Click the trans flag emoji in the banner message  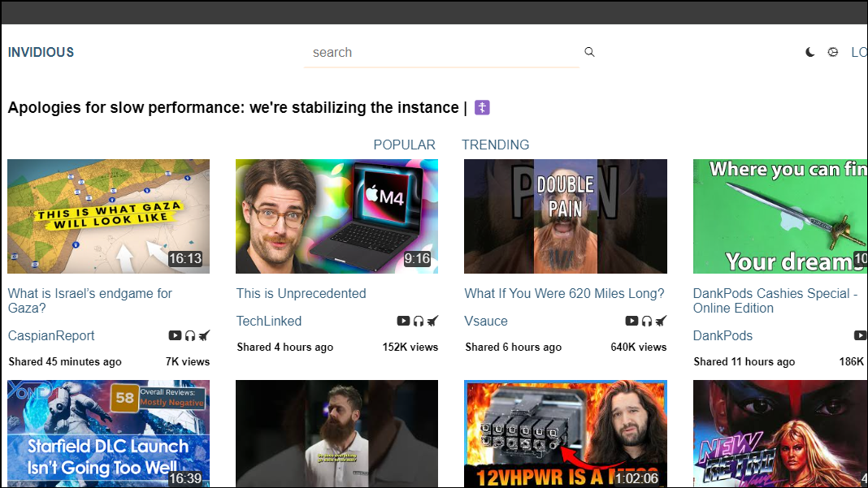pyautogui.click(x=482, y=107)
